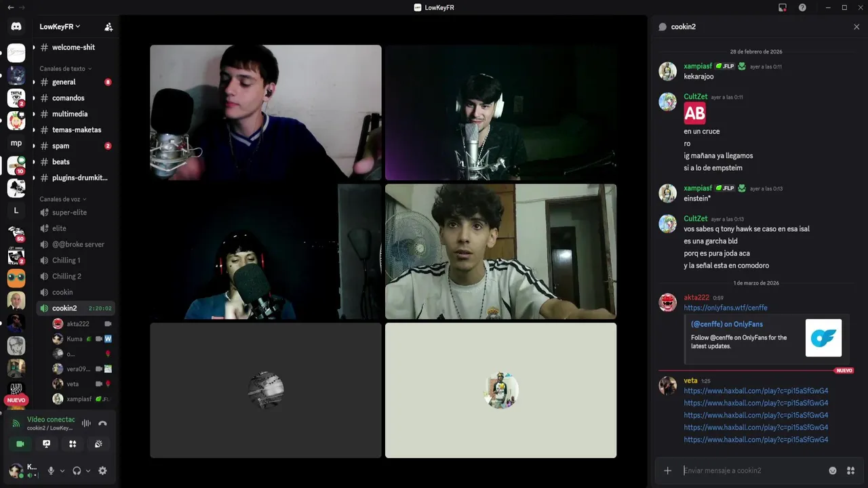Join cookin voice channel
The image size is (868, 488).
[x=75, y=292]
